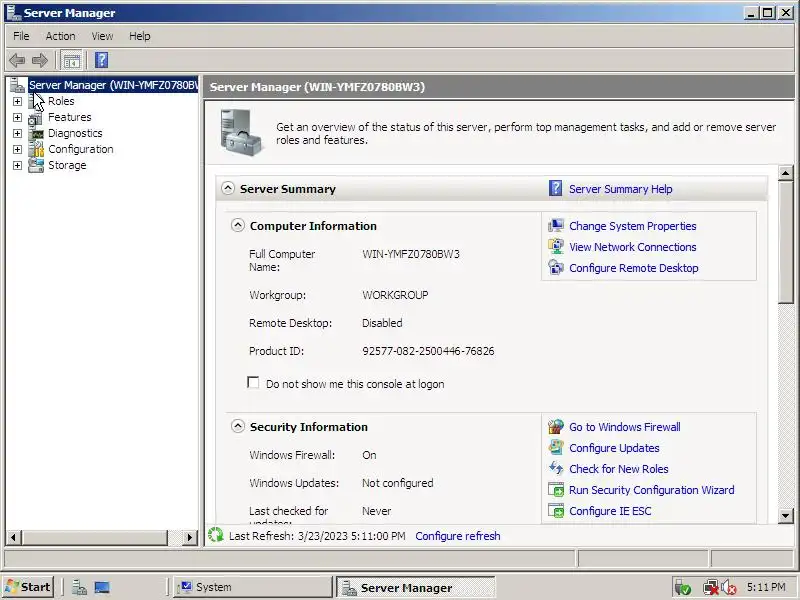Click the Check for New Roles link

pos(618,469)
